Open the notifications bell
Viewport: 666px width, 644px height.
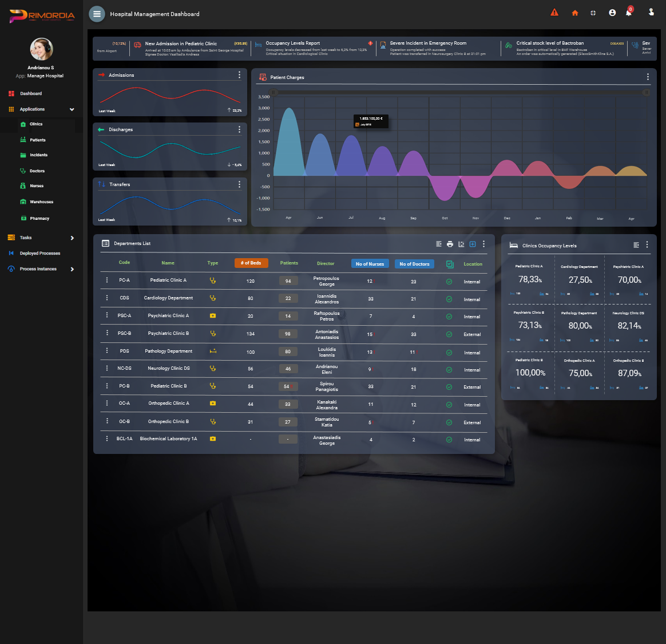(x=628, y=13)
